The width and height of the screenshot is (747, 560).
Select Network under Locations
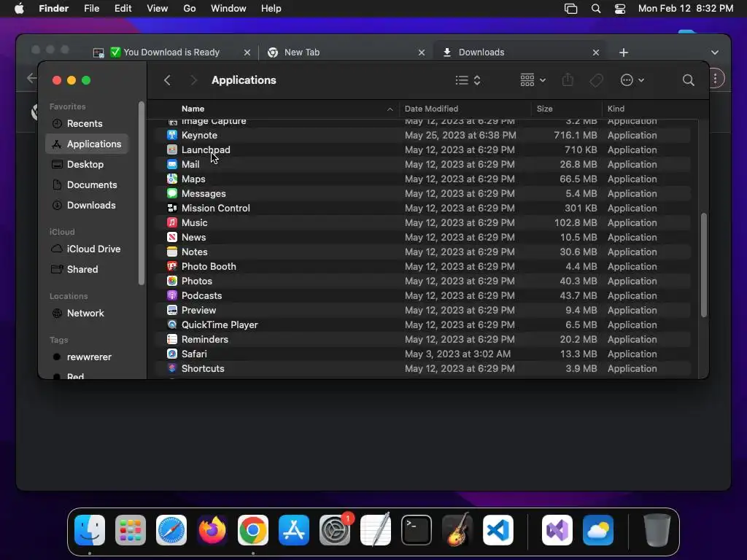[x=87, y=314]
